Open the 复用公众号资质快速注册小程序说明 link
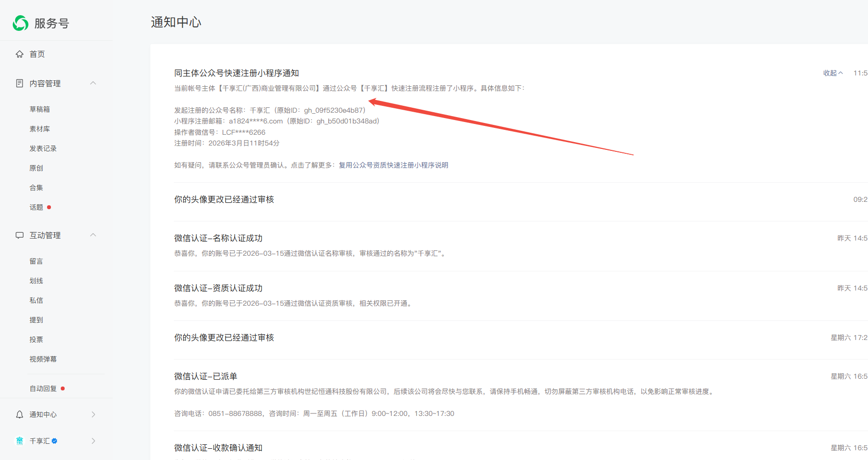Screen dimensions: 868x460 tap(393, 165)
